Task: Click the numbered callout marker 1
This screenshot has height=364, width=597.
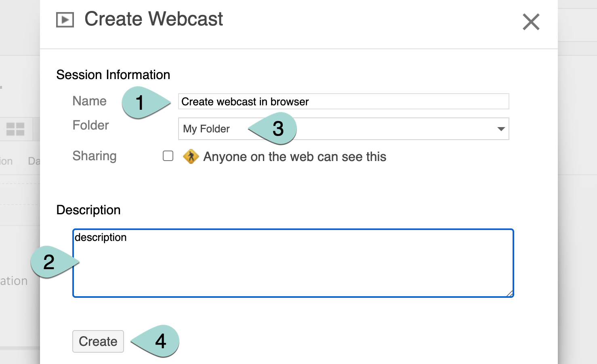Action: pos(140,103)
